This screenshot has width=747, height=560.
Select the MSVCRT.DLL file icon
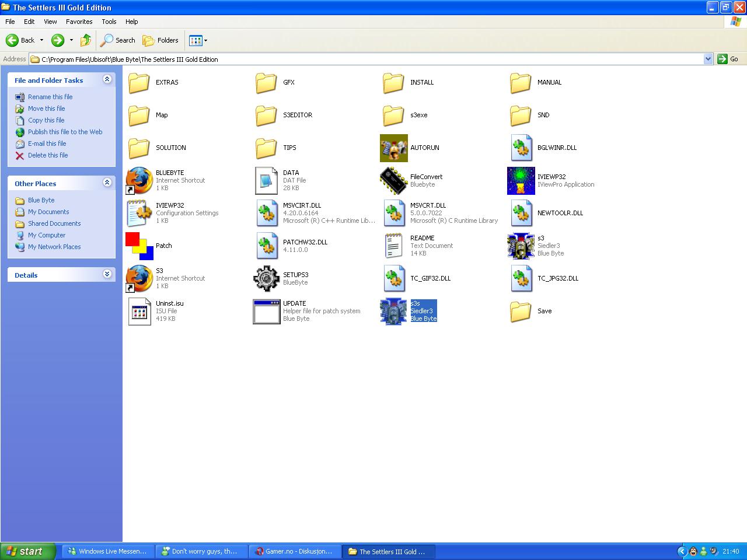coord(393,213)
